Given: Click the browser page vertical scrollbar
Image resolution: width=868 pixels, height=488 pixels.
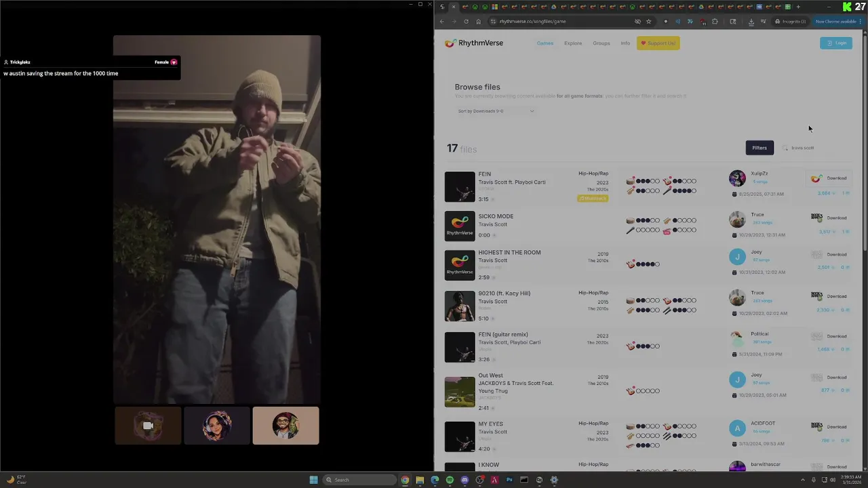Looking at the screenshot, I should tap(864, 142).
